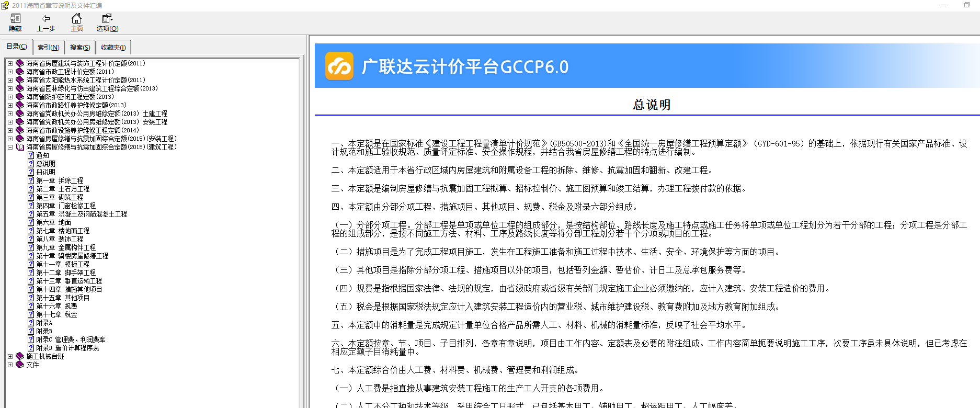Click the 广联达云计价平台GCCP6.0 banner title

coord(465,67)
